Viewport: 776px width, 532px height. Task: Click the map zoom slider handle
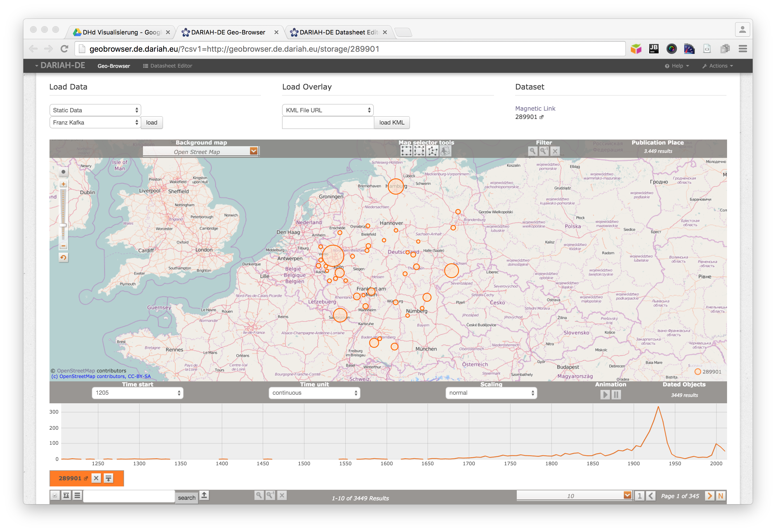point(63,225)
